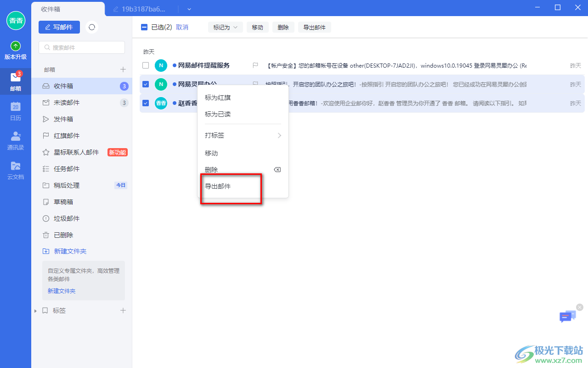588x368 pixels.
Task: Untick the 赵香香 email checkbox
Action: point(146,103)
